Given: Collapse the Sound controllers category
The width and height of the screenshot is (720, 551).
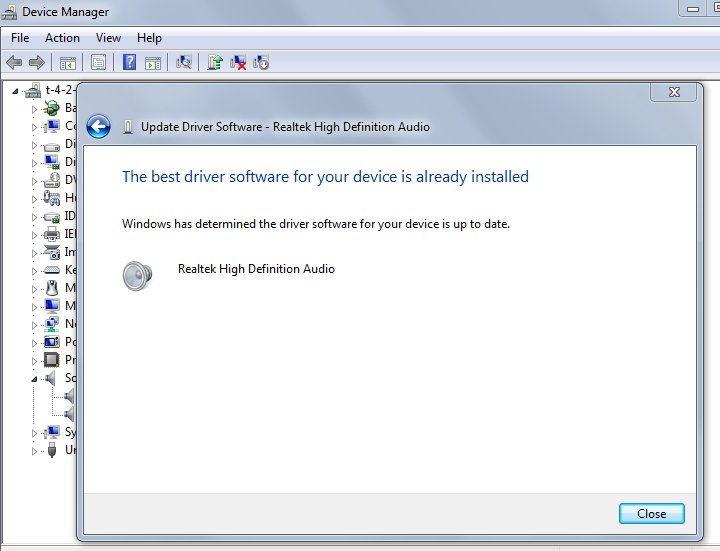Looking at the screenshot, I should pyautogui.click(x=34, y=379).
